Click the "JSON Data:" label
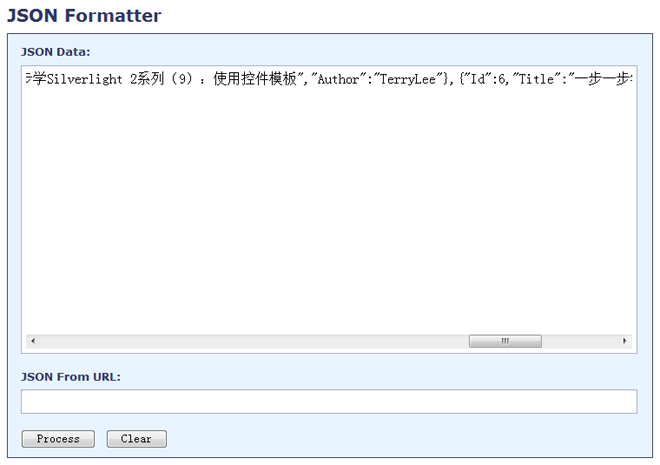The width and height of the screenshot is (660, 465). click(55, 51)
